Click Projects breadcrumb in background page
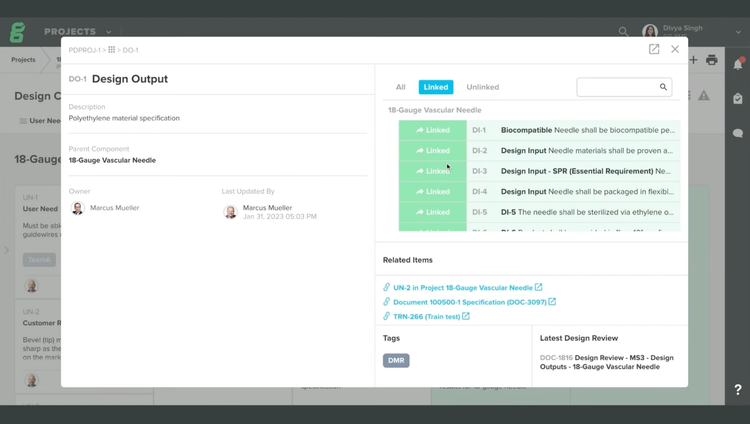Screen dimensions: 750x424 click(23, 60)
